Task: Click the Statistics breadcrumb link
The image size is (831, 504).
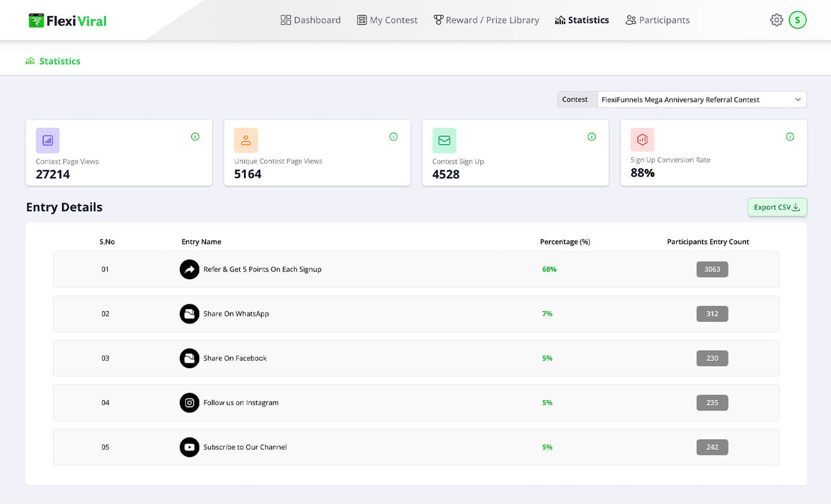Action: [60, 61]
